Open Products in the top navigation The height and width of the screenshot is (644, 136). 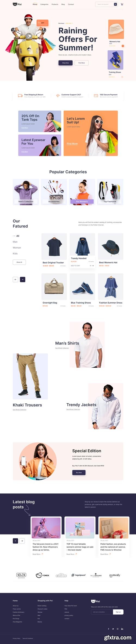(55, 4)
